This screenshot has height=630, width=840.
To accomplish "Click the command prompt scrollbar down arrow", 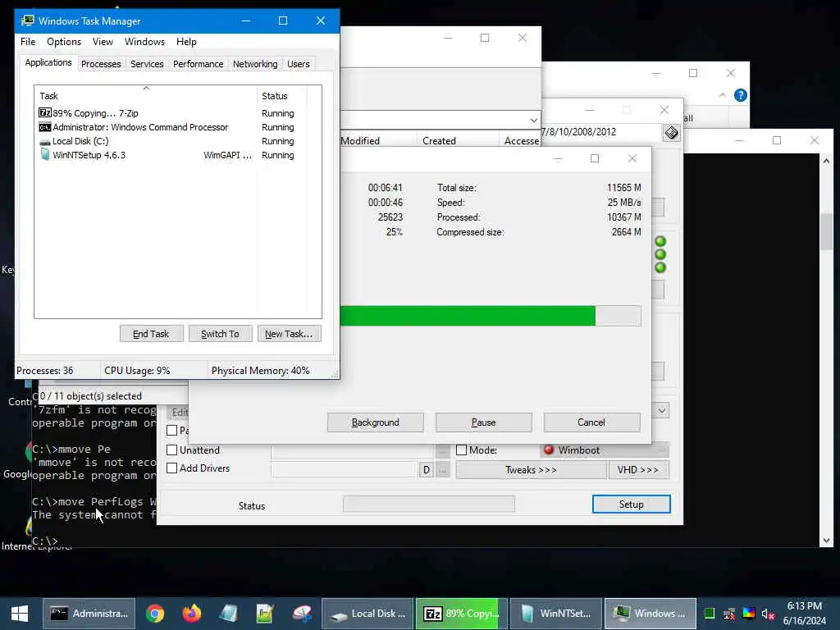I will [826, 540].
